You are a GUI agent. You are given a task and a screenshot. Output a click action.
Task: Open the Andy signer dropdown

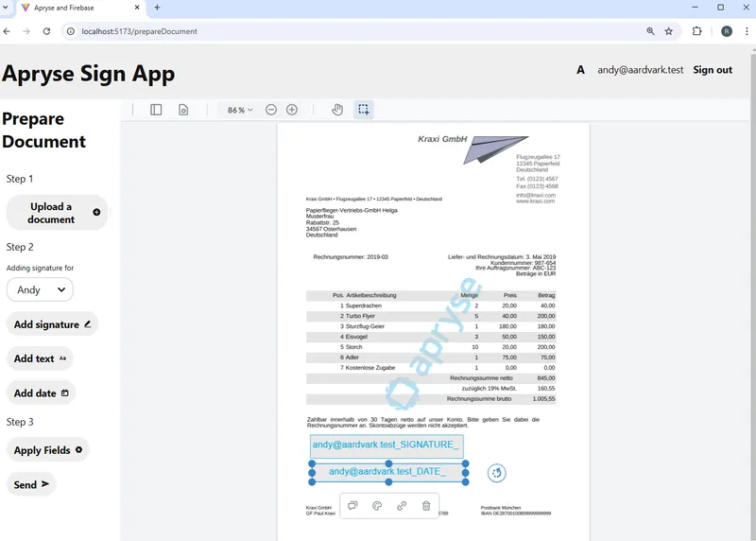pyautogui.click(x=40, y=290)
